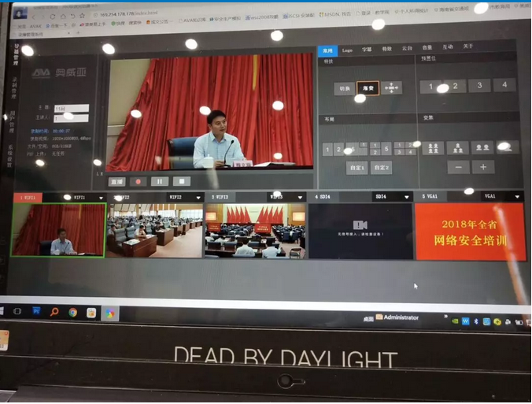The width and height of the screenshot is (532, 404).
Task: Select the 2018 training slide thumbnail
Action: pyautogui.click(x=470, y=232)
